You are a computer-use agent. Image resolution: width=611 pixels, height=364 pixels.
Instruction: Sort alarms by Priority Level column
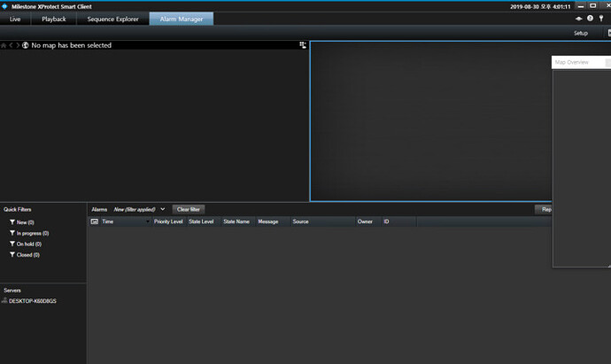click(x=168, y=221)
